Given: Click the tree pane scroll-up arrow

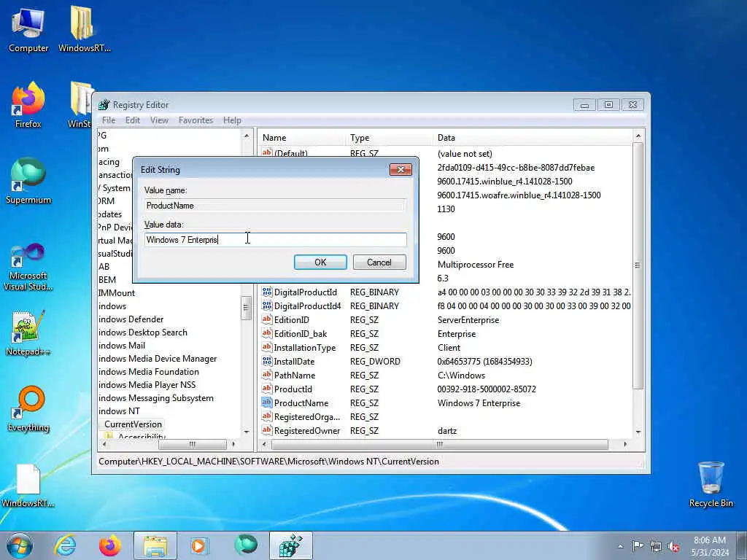Looking at the screenshot, I should click(247, 136).
